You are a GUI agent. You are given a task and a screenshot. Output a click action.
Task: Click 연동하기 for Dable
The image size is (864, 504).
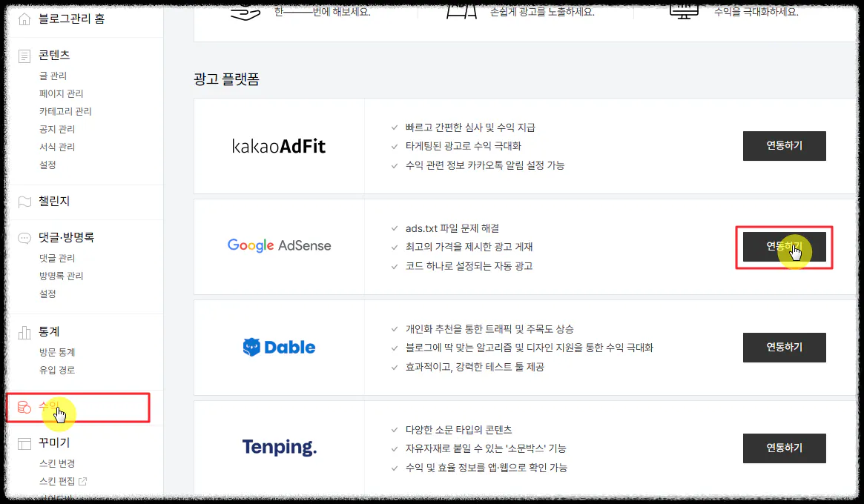(x=784, y=348)
